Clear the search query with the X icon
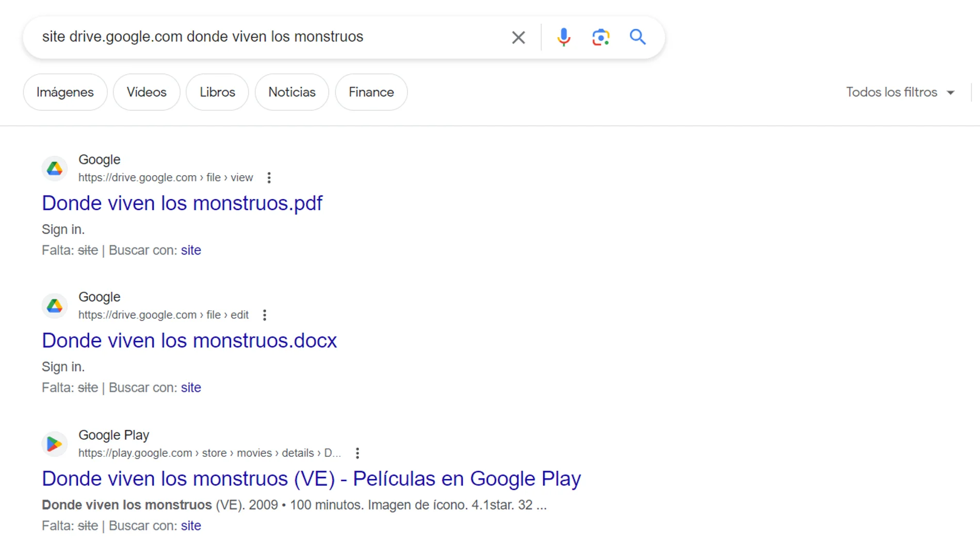Image resolution: width=980 pixels, height=551 pixels. 518,37
